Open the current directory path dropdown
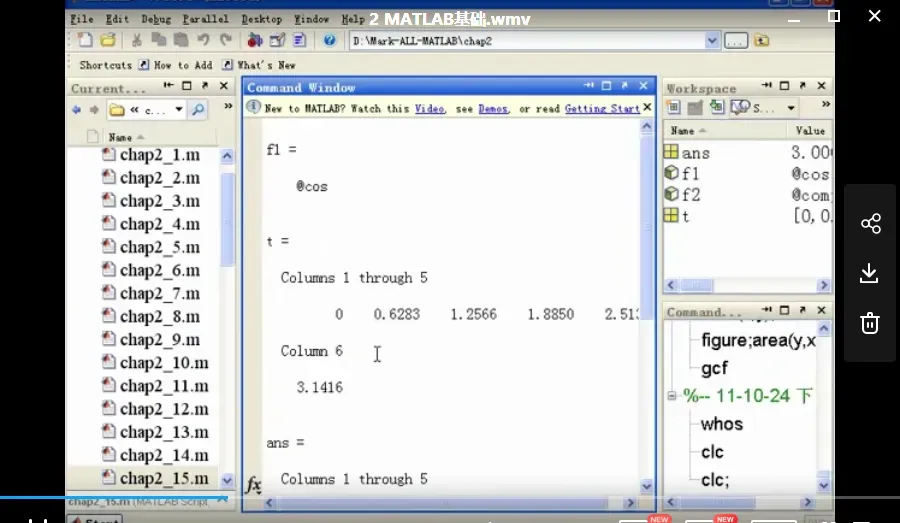This screenshot has height=523, width=900. point(712,41)
